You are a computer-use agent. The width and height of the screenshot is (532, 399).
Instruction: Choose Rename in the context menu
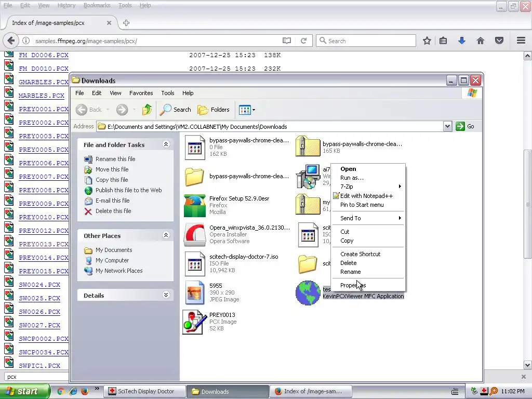[x=368, y=272]
